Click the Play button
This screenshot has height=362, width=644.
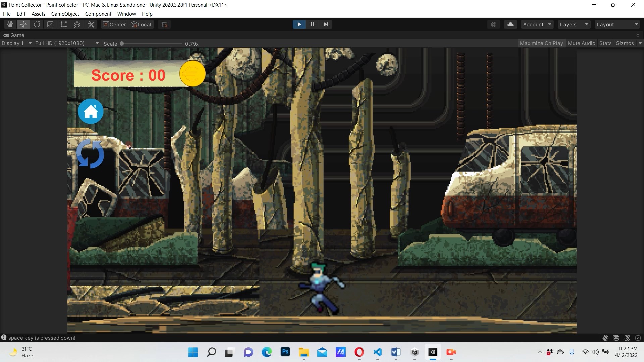pos(299,24)
